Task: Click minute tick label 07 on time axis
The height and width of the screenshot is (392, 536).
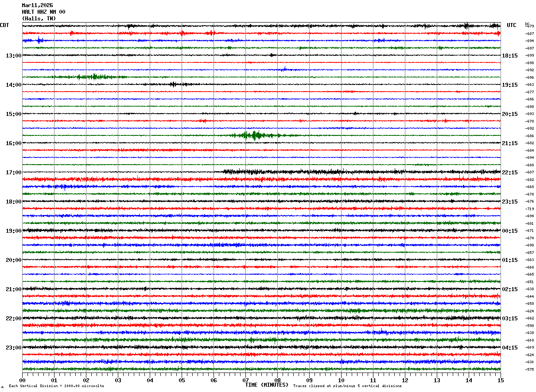Action: (x=245, y=380)
